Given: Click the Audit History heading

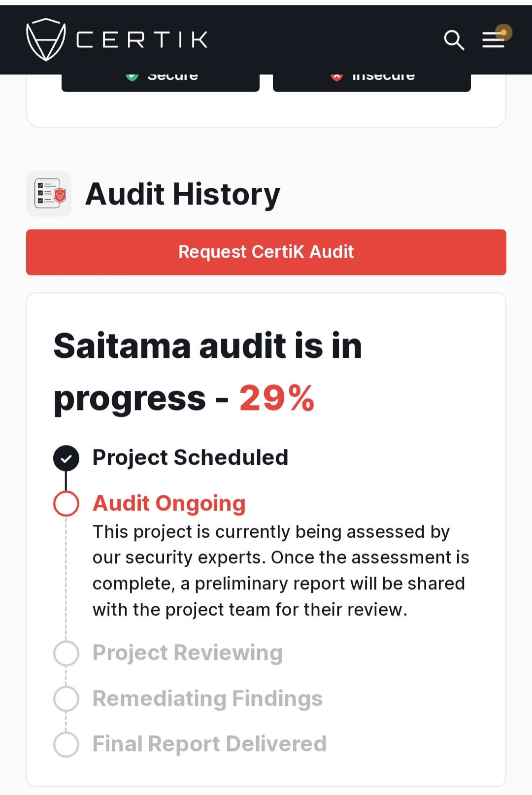Looking at the screenshot, I should coord(183,194).
